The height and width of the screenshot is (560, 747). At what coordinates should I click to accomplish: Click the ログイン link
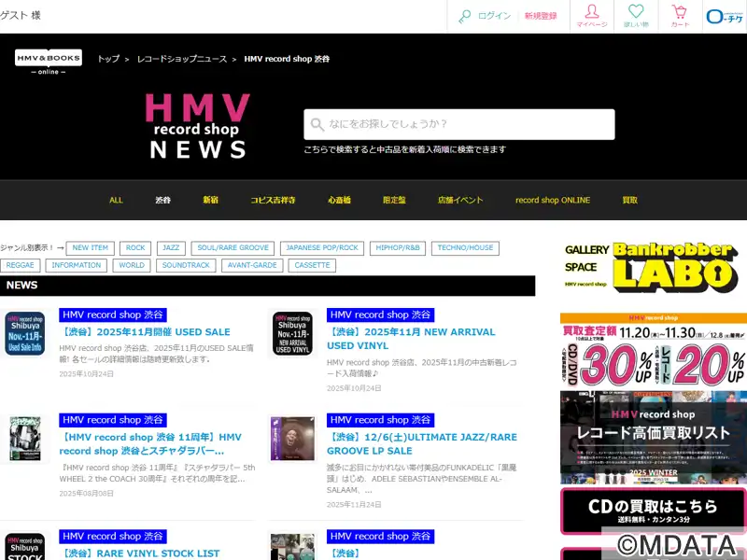(x=495, y=16)
